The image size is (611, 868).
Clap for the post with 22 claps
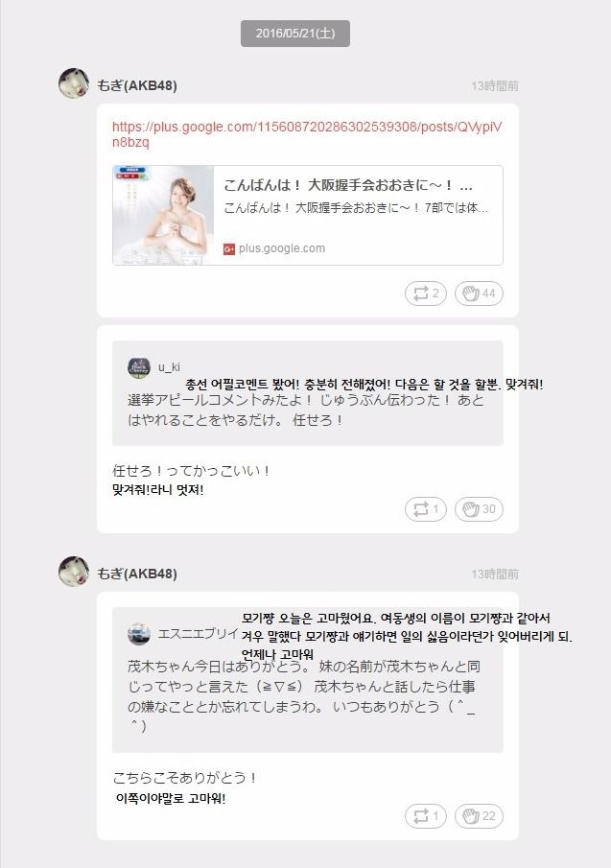pyautogui.click(x=479, y=816)
